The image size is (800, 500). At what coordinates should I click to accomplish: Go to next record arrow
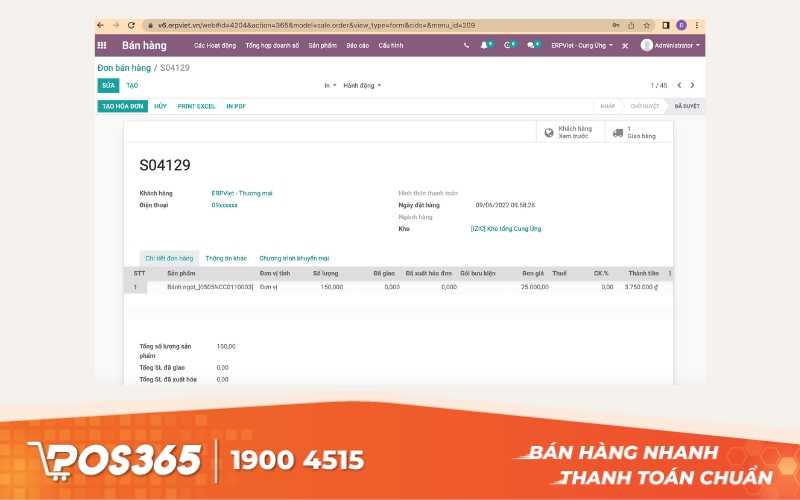coord(692,85)
